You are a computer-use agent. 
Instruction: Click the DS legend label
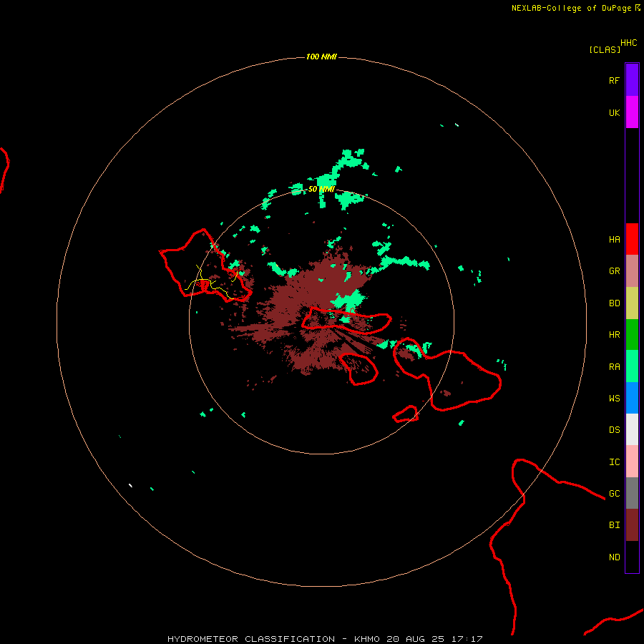[614, 430]
